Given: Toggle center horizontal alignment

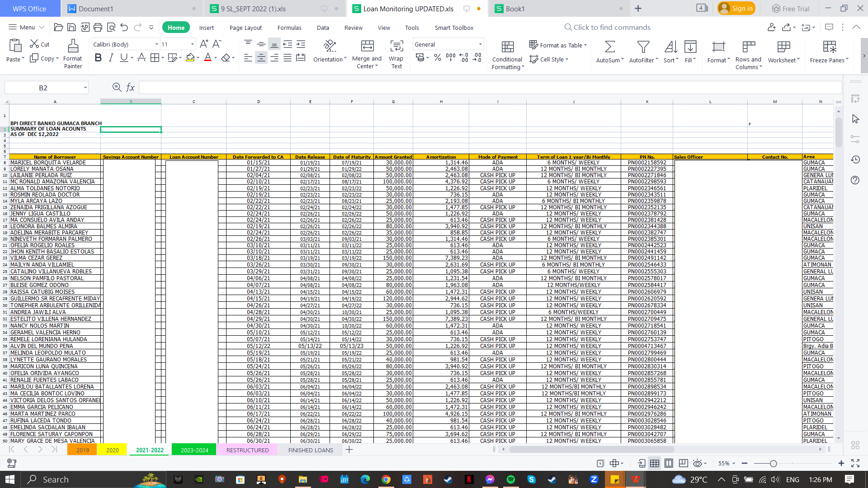Looking at the screenshot, I should point(261,58).
